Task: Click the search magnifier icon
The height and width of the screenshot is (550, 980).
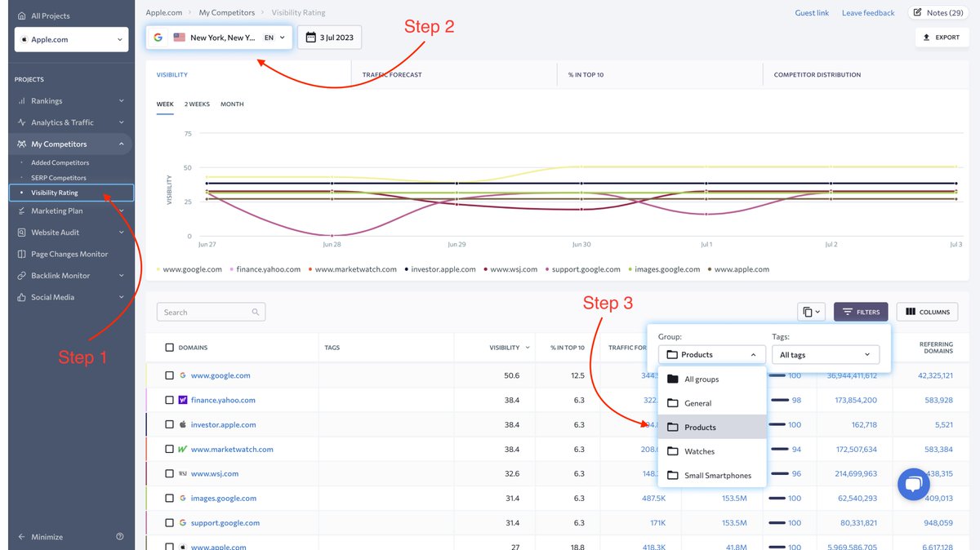Action: click(256, 312)
